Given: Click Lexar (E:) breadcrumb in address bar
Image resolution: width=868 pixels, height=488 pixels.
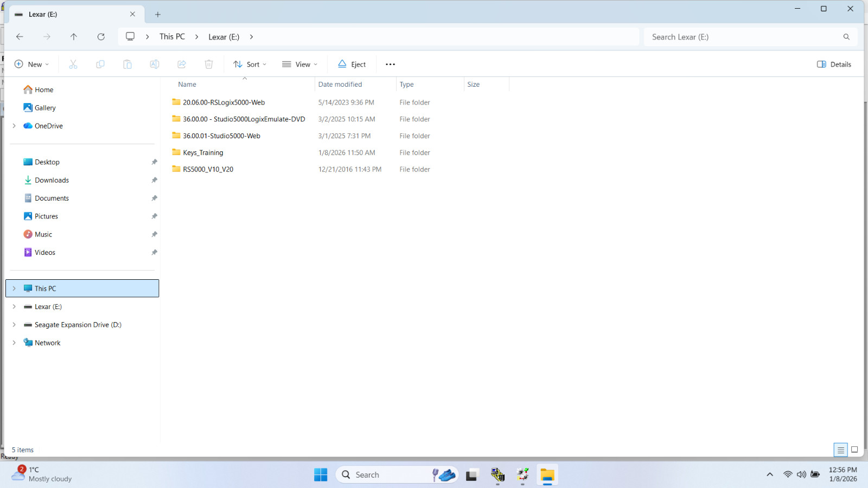Looking at the screenshot, I should [x=224, y=37].
